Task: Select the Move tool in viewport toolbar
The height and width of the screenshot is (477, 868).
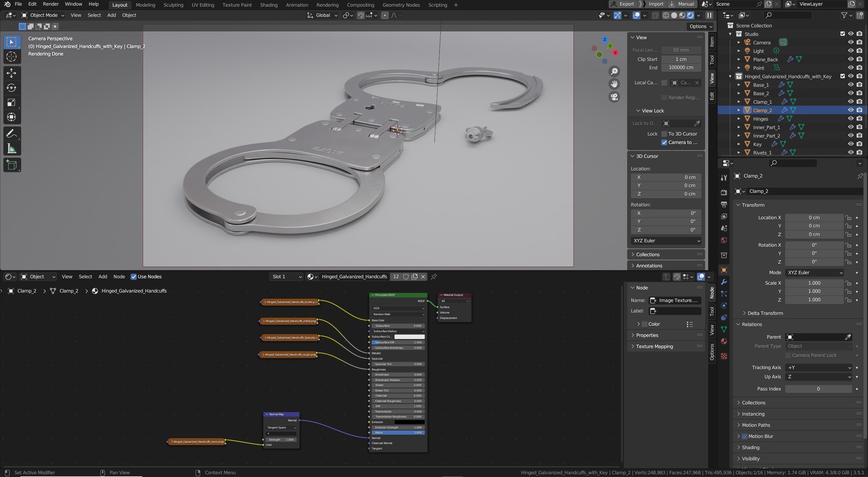Action: coord(12,73)
